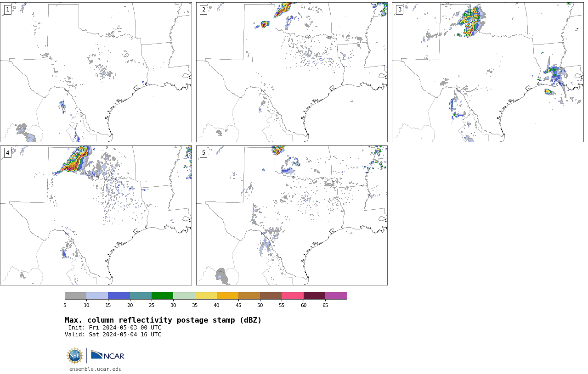The width and height of the screenshot is (588, 374).
Task: Select the orange 40-45 dBZ swatch
Action: tap(227, 296)
